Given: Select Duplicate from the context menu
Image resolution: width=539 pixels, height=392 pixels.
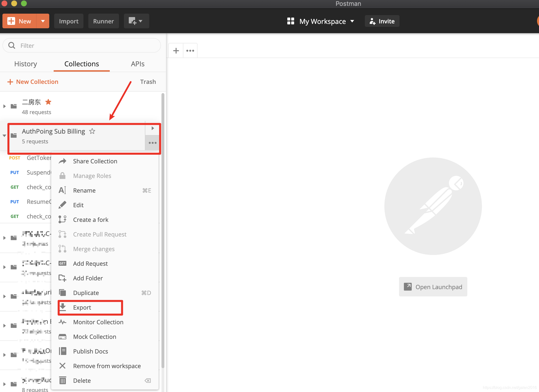Looking at the screenshot, I should (x=86, y=293).
